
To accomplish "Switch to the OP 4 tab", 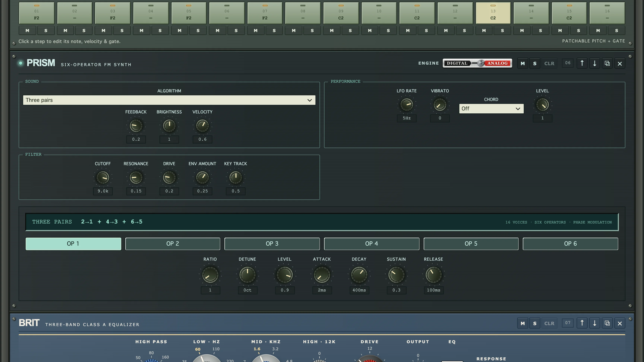I will coord(372,244).
